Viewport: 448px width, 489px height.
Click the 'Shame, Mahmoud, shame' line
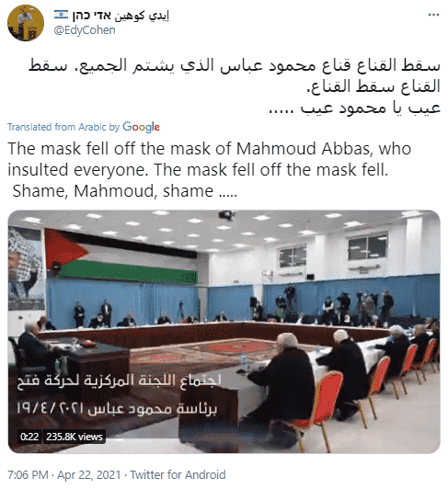[125, 191]
